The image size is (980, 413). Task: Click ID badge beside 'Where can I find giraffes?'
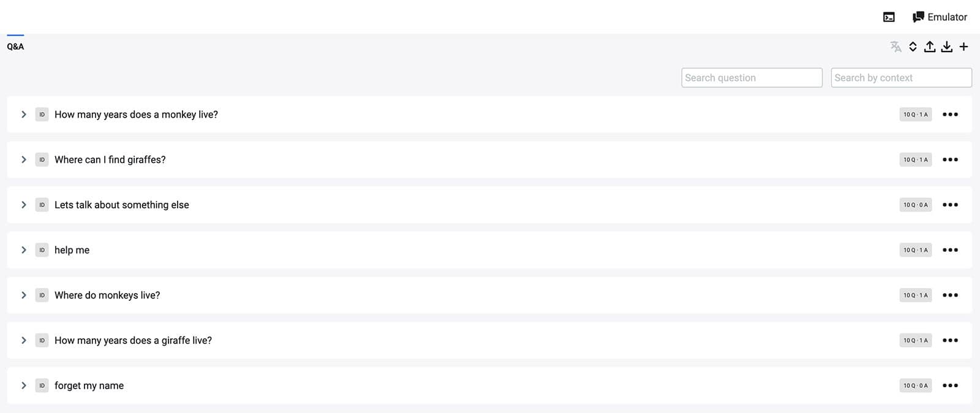42,160
